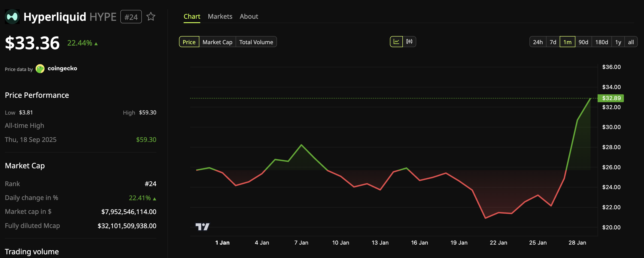Select the 90d time range
Image resolution: width=644 pixels, height=258 pixels.
click(583, 42)
